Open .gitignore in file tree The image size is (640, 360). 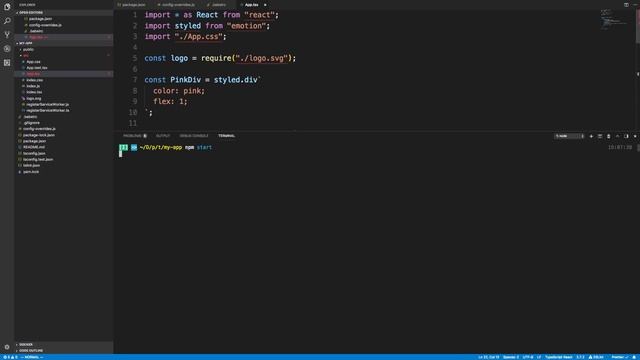tap(31, 123)
